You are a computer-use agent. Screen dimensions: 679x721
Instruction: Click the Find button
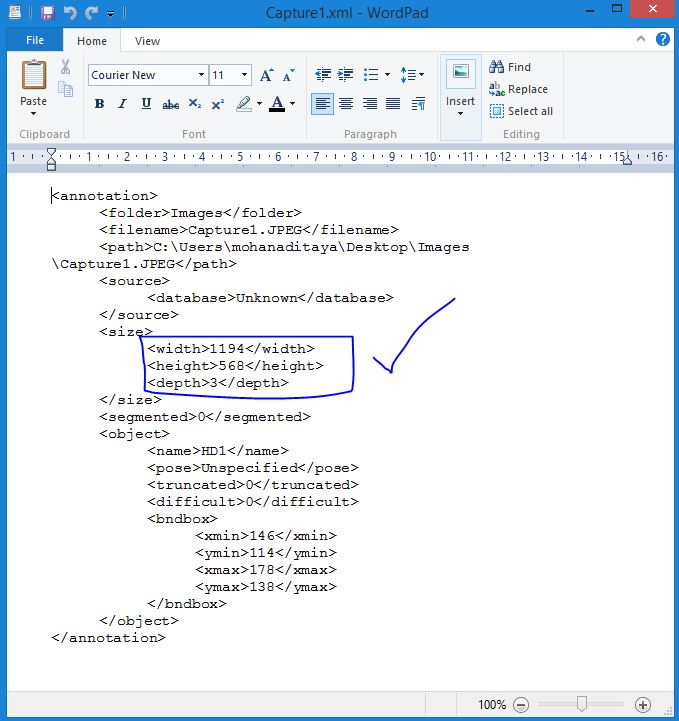click(510, 67)
